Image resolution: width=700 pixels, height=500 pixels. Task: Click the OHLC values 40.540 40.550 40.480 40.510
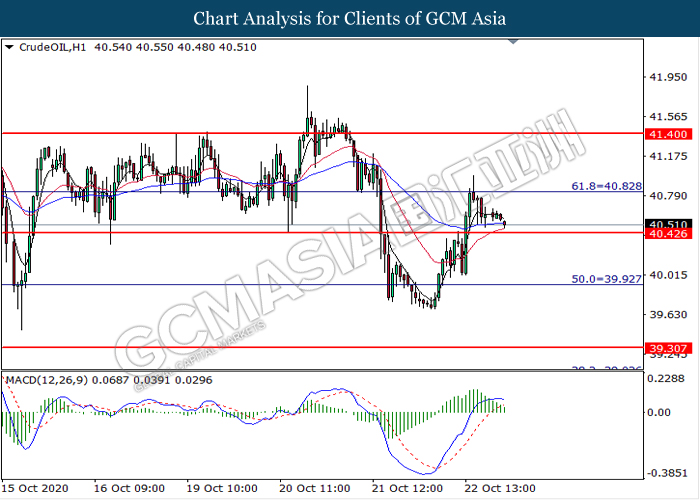click(x=175, y=47)
